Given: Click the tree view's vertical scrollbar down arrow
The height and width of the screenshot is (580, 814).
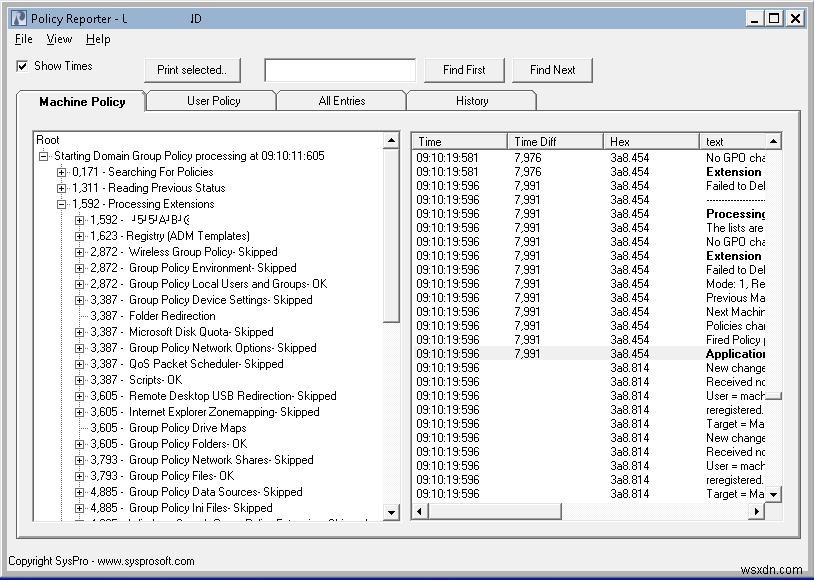Looking at the screenshot, I should [x=393, y=512].
